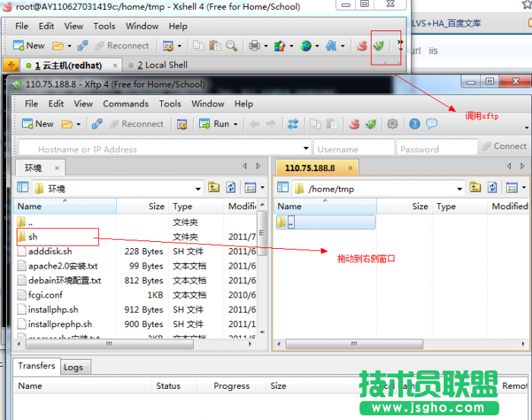Click the speech bubble feedback icon
The image size is (532, 420).
[x=432, y=124]
